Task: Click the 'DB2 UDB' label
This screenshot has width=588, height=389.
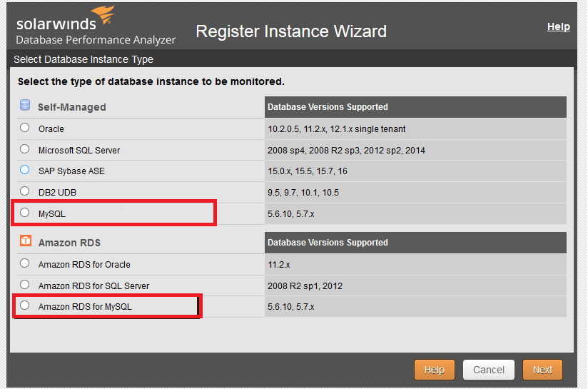Action: (57, 193)
